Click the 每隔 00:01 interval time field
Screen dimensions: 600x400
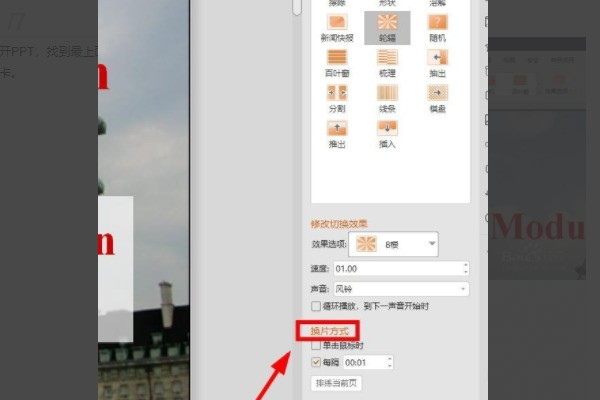coord(365,362)
